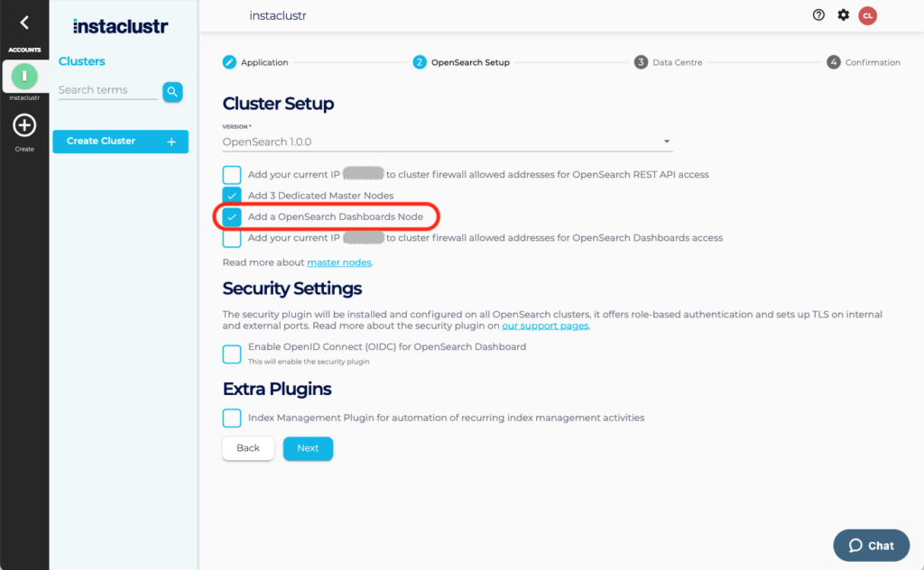Click the Back button

248,448
